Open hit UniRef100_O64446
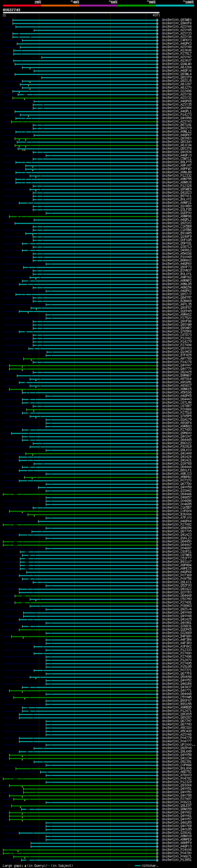 pyautogui.click(x=177, y=494)
